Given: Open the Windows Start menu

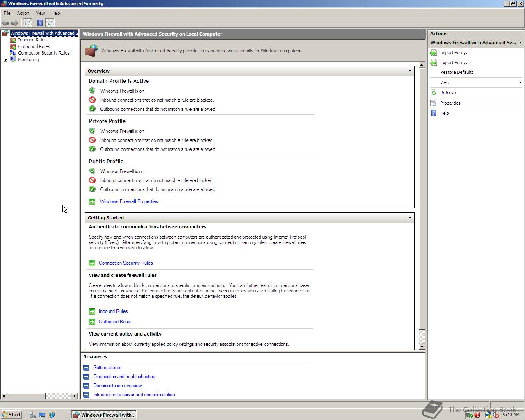Looking at the screenshot, I should coord(11,415).
